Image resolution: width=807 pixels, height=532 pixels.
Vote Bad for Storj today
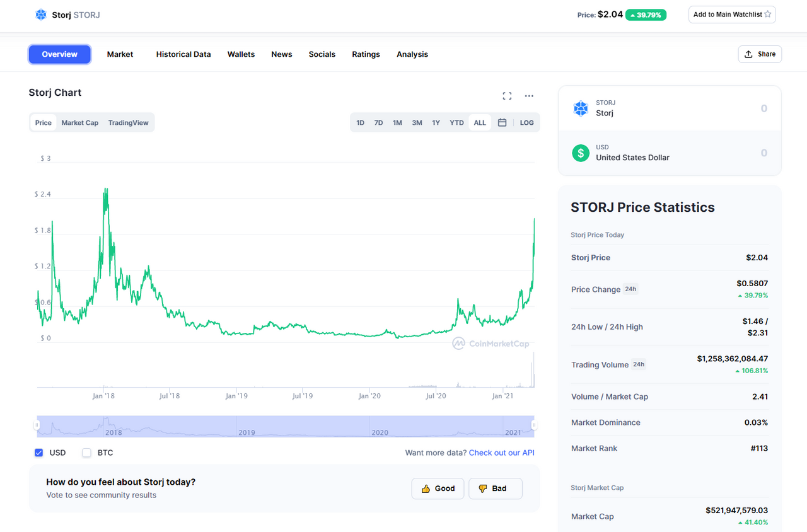tap(496, 489)
